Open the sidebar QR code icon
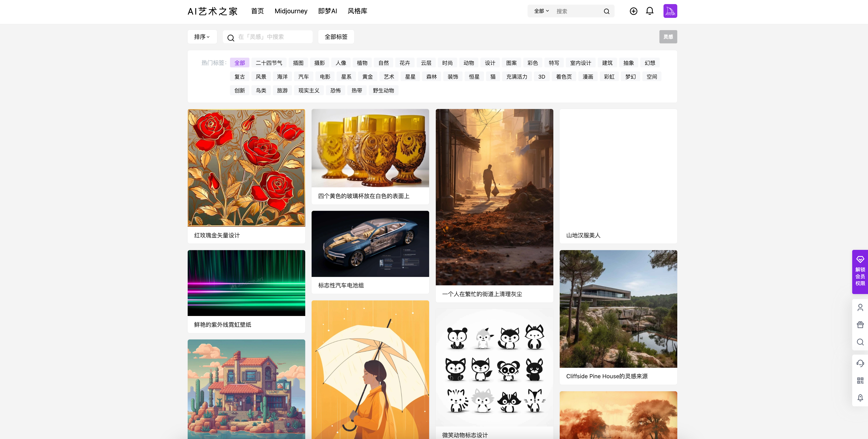This screenshot has height=439, width=868. click(x=860, y=381)
